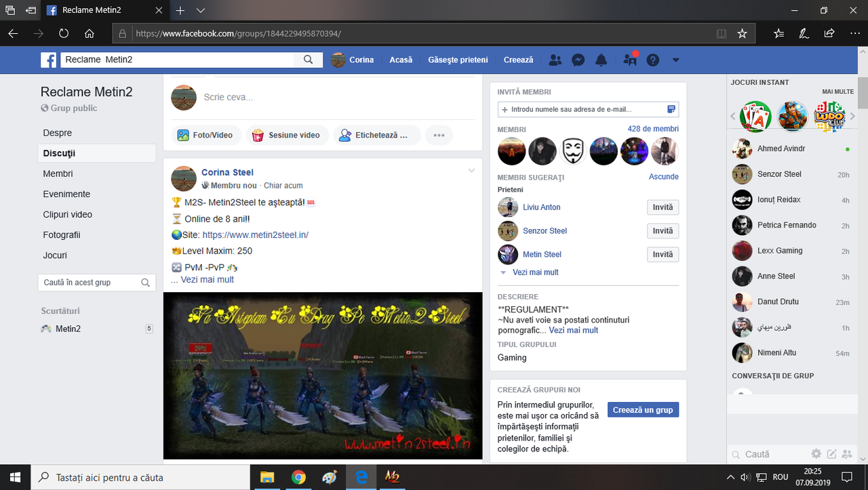Show the tab preview dropdown
868x490 pixels.
click(201, 11)
